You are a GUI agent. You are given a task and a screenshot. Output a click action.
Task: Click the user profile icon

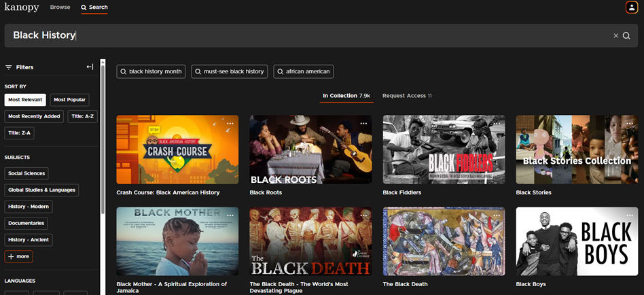tap(631, 7)
